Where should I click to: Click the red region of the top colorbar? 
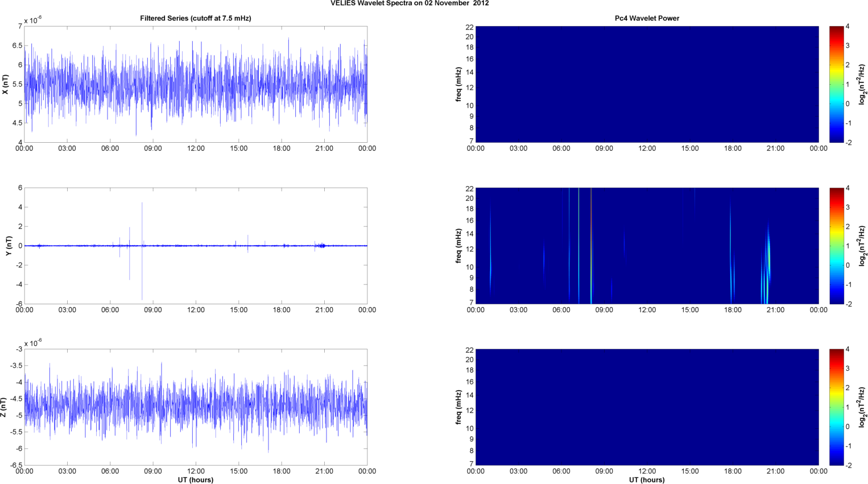click(836, 33)
